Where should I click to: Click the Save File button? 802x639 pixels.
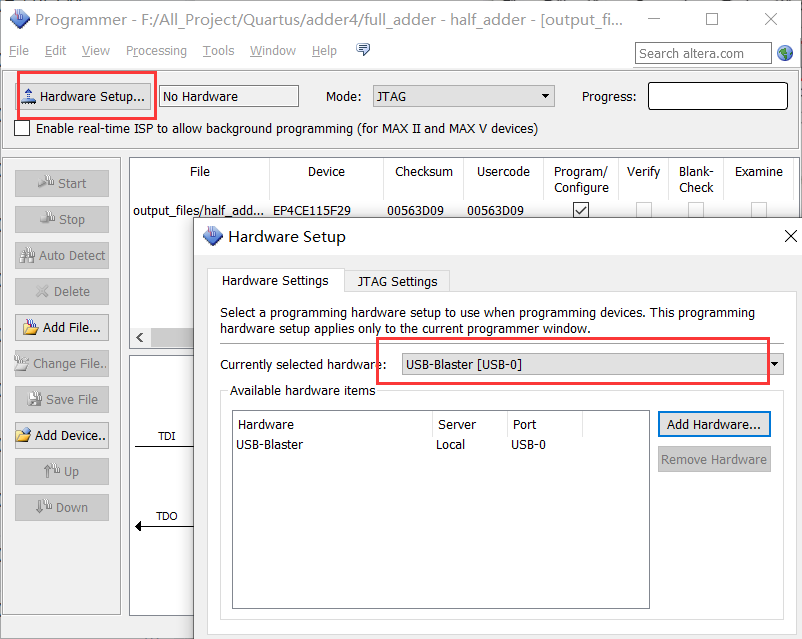click(62, 400)
